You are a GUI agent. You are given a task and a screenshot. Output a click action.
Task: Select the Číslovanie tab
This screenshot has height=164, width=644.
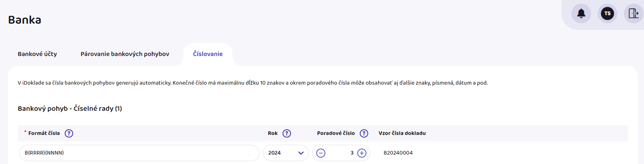(x=208, y=54)
